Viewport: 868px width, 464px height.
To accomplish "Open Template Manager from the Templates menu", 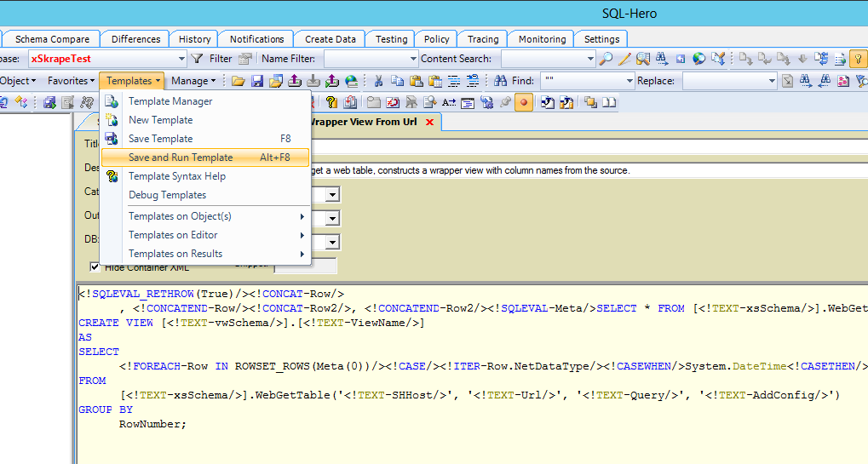I will [204, 101].
